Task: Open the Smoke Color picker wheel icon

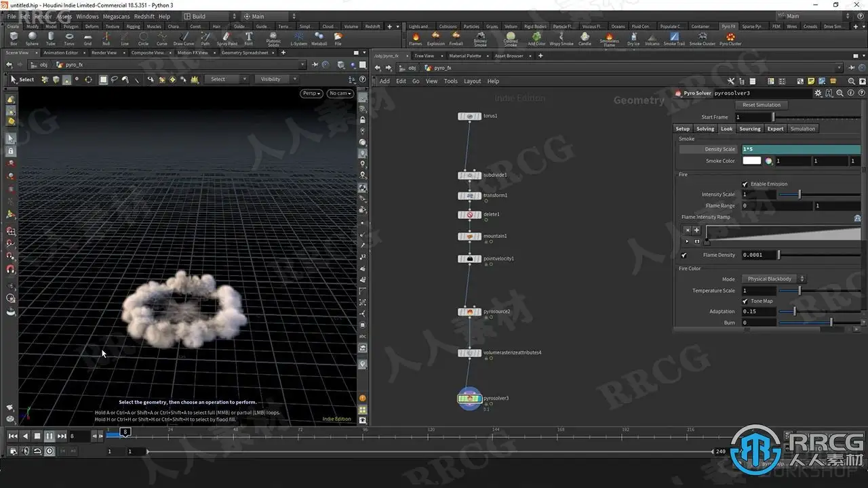Action: point(769,161)
